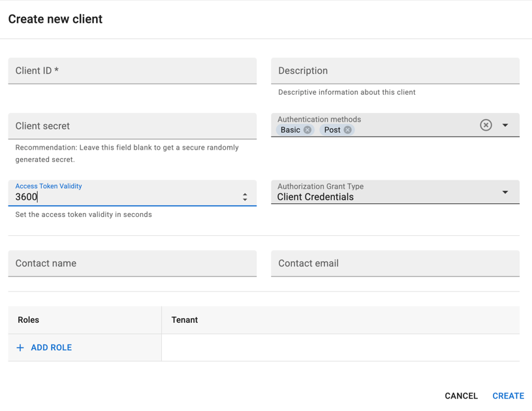Expand the Authentication methods dropdown arrow
Viewport: 532px width, 411px height.
tap(505, 125)
